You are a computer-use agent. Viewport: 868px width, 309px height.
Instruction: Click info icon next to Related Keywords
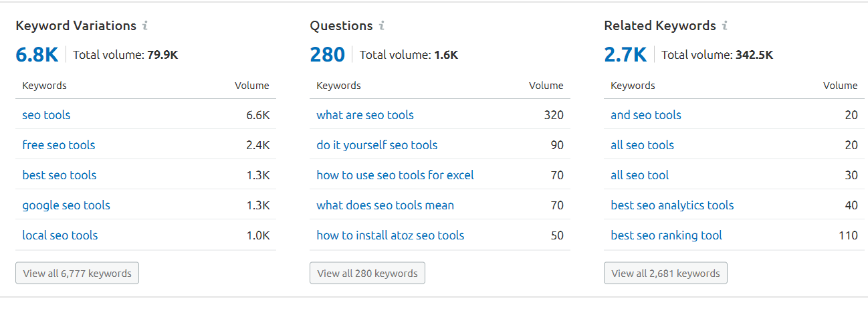[x=725, y=26]
